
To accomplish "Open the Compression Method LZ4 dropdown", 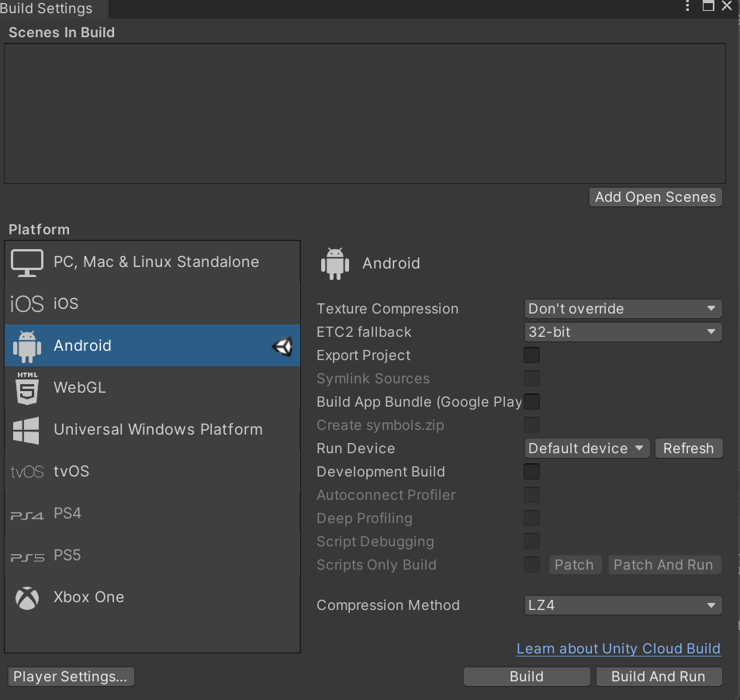I will point(623,605).
